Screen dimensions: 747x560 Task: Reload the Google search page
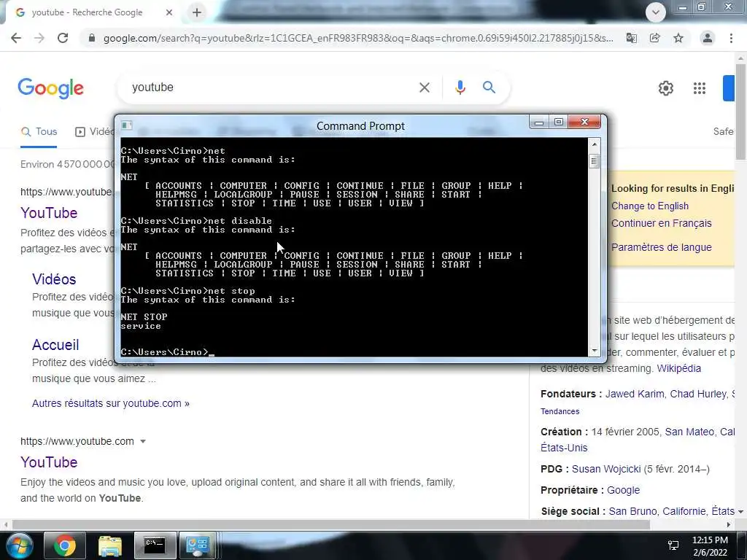(63, 38)
